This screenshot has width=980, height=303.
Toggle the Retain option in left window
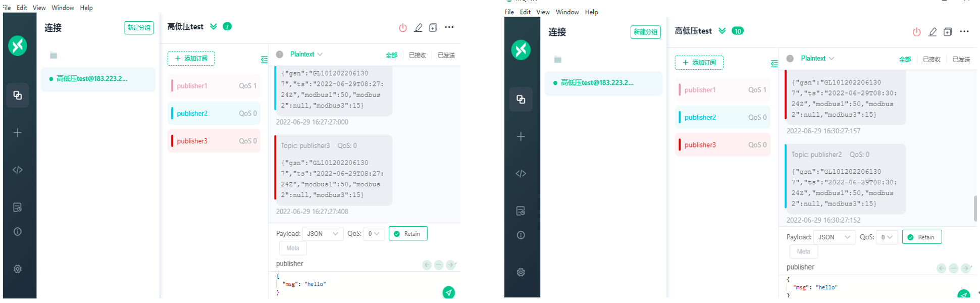point(408,234)
